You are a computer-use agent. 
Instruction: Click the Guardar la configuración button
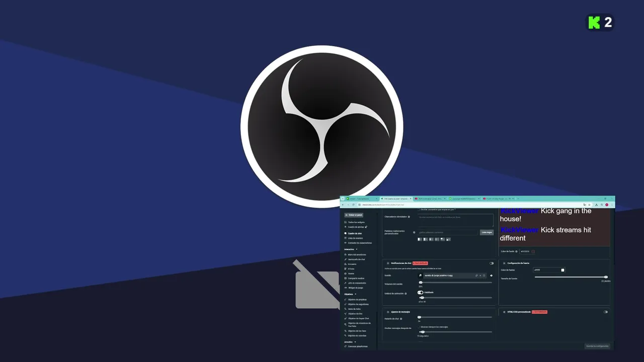click(597, 346)
